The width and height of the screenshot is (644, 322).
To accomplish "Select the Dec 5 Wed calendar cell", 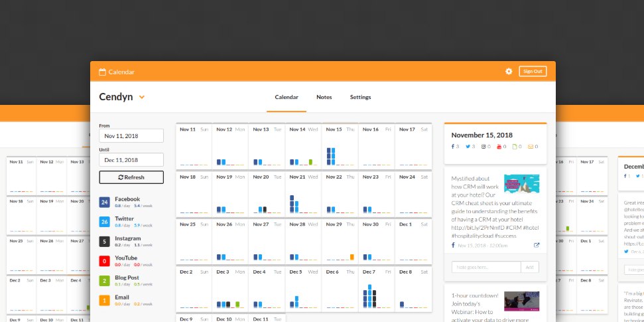I will coord(304,289).
